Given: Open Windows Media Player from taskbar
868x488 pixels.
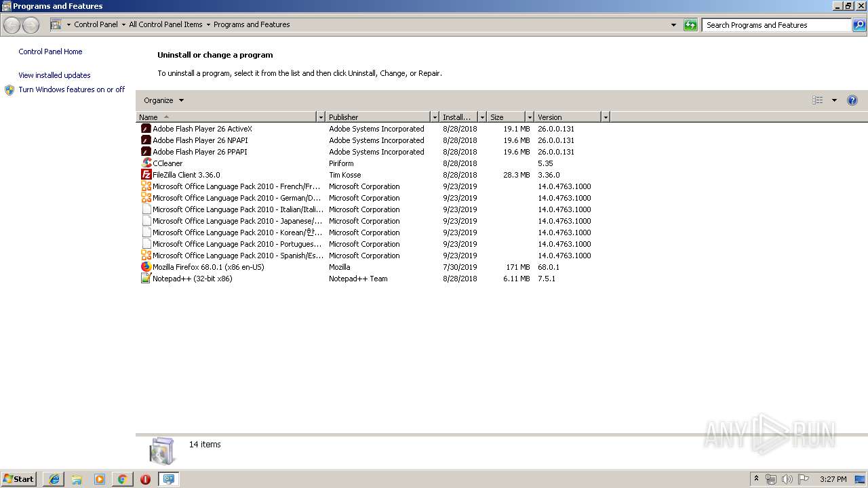Looking at the screenshot, I should [100, 479].
